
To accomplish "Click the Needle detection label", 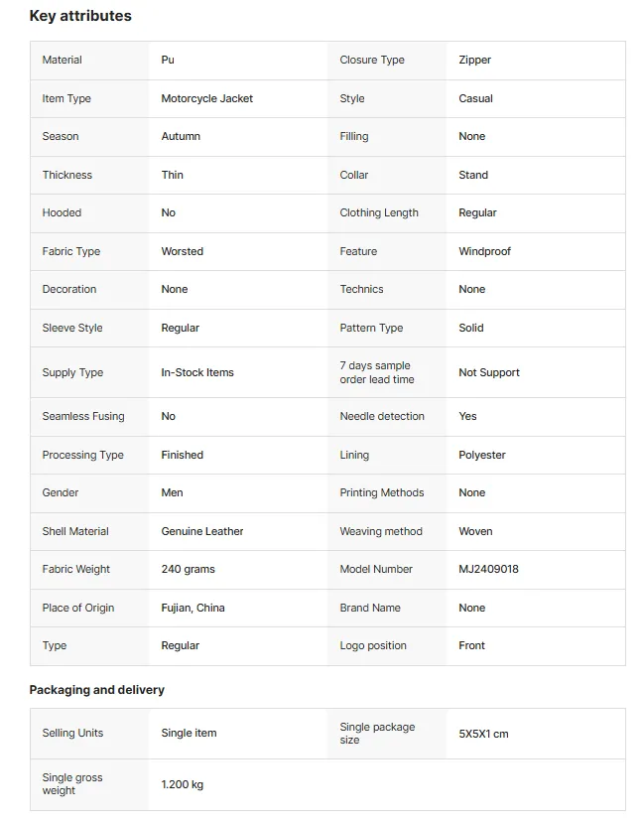I will pyautogui.click(x=382, y=416).
